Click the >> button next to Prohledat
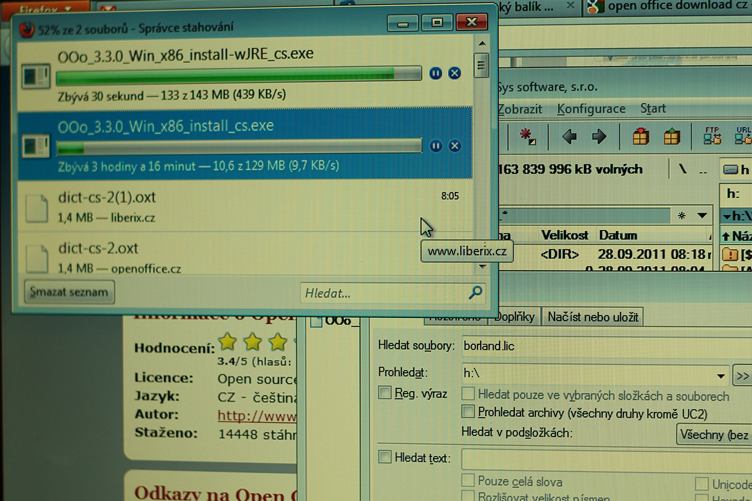The width and height of the screenshot is (752, 501). coord(742,376)
